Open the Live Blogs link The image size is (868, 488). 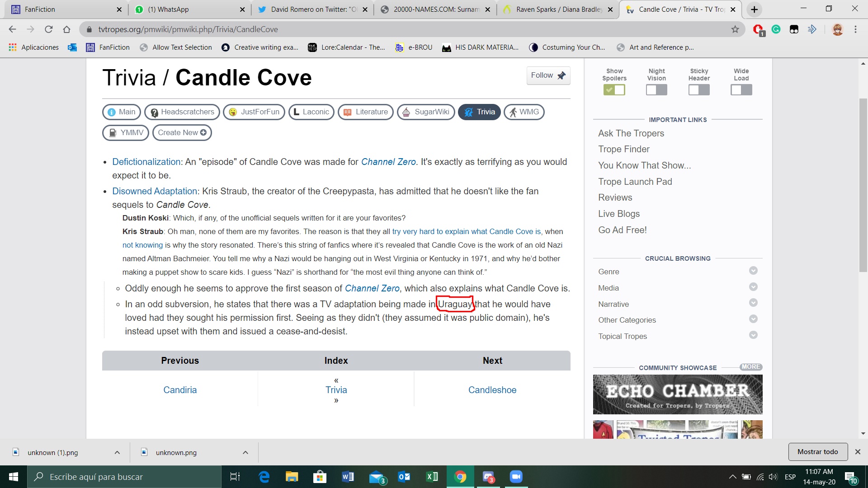[x=619, y=214]
